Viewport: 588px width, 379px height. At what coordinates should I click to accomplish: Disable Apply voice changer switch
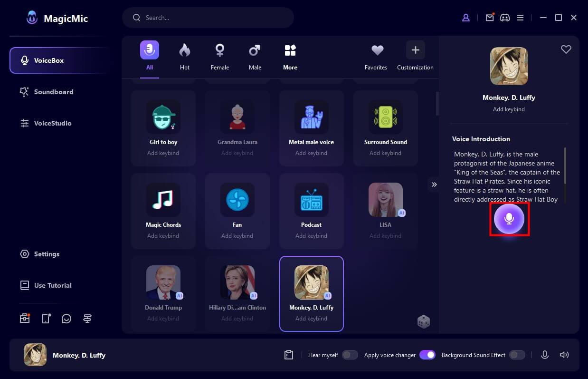[x=427, y=355]
